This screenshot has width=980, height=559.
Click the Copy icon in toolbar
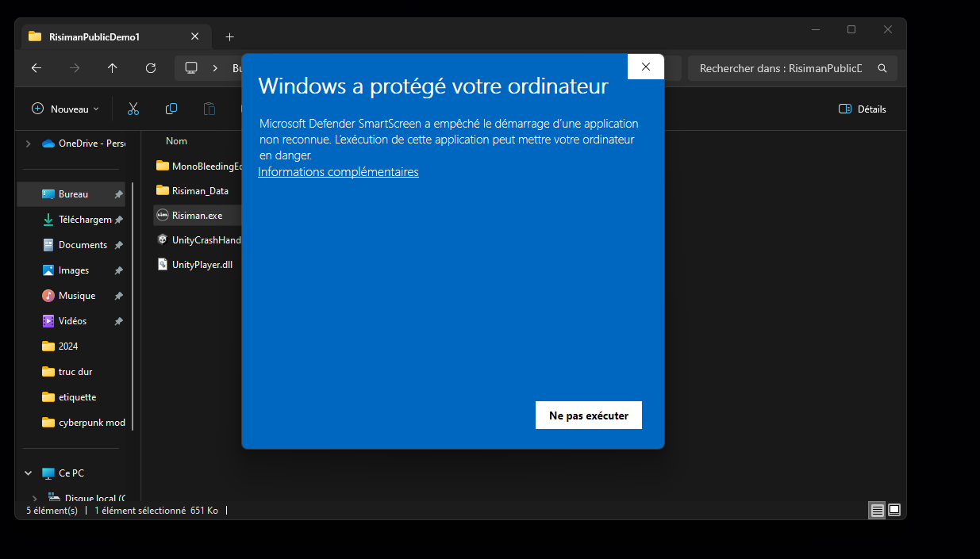click(171, 109)
